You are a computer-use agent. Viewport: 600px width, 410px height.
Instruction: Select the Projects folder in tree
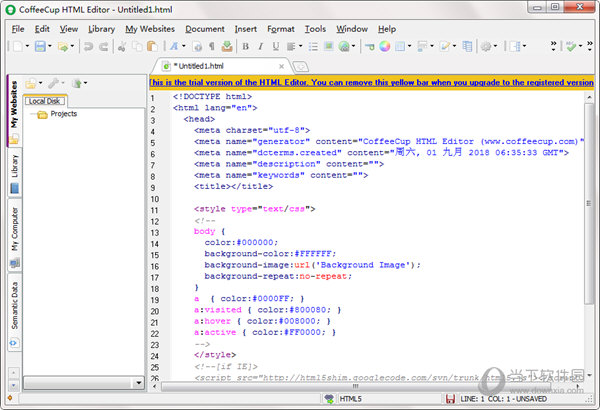(x=64, y=114)
